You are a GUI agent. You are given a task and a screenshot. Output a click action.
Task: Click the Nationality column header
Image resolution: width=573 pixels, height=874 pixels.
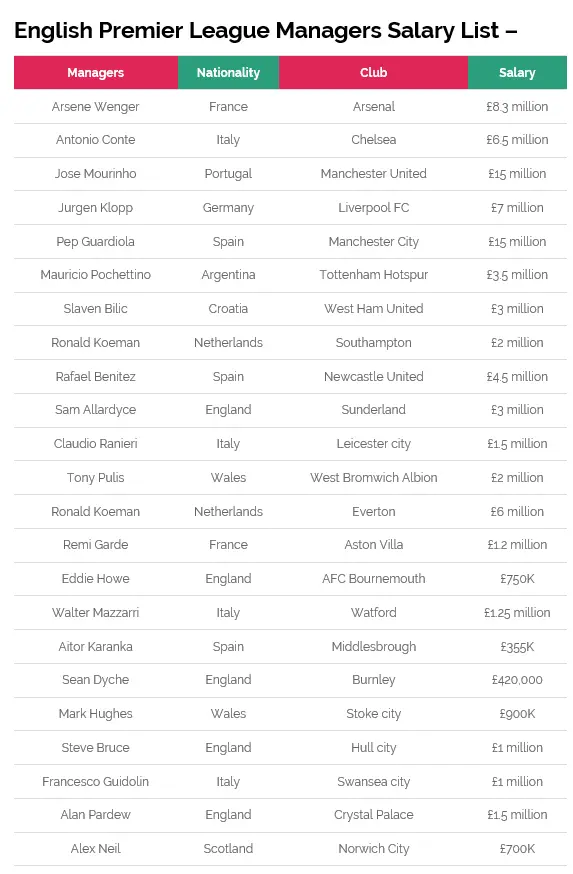pyautogui.click(x=229, y=72)
